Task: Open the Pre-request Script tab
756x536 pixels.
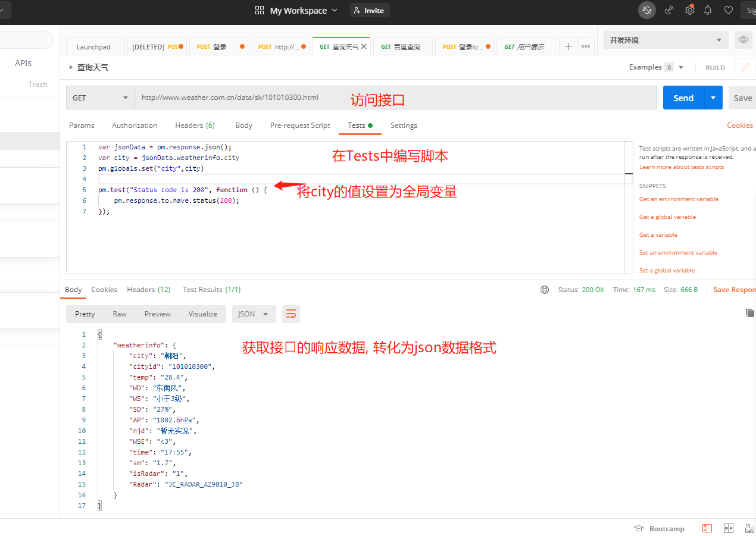Action: [x=300, y=126]
